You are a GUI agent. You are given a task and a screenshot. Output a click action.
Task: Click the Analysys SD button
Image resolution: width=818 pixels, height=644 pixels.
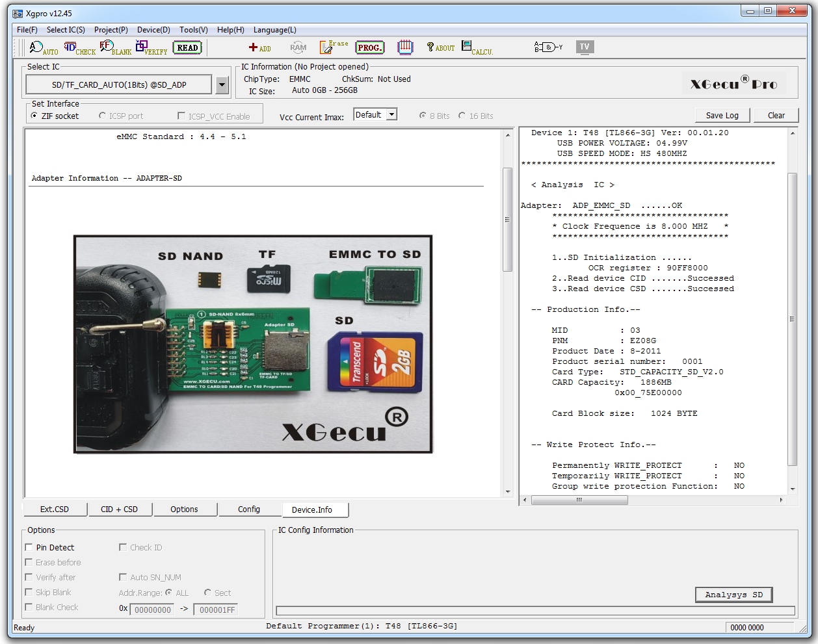point(734,595)
